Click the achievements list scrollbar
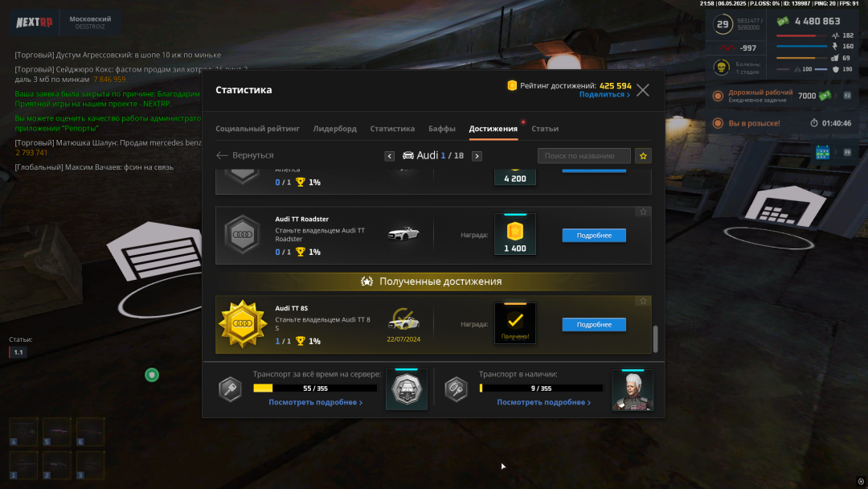Viewport: 868px width, 489px height. click(656, 339)
